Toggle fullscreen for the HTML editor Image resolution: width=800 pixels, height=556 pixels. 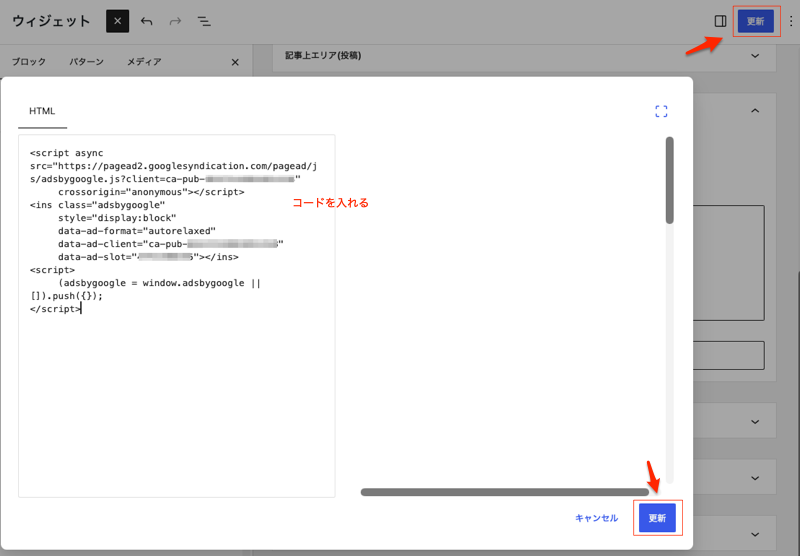coord(661,111)
